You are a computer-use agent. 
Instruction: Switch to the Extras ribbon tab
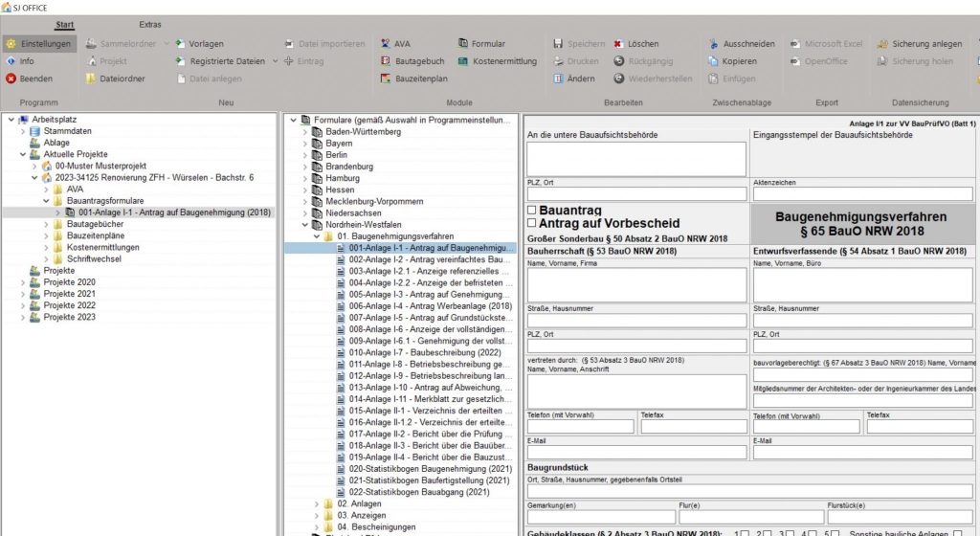[x=150, y=24]
